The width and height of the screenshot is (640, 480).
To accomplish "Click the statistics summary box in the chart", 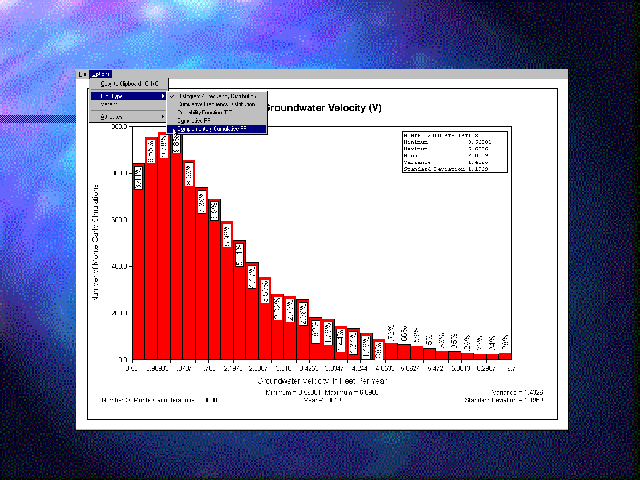I will [x=455, y=152].
